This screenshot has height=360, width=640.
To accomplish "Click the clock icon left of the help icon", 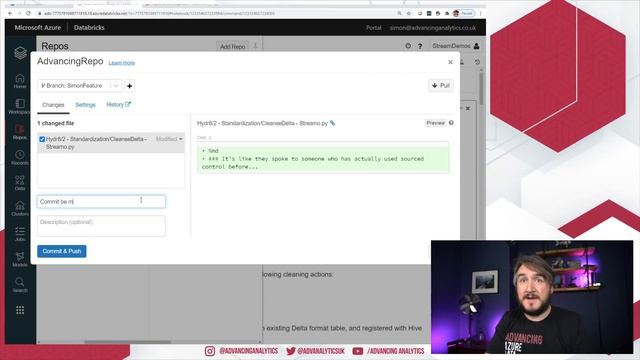I will tap(408, 46).
